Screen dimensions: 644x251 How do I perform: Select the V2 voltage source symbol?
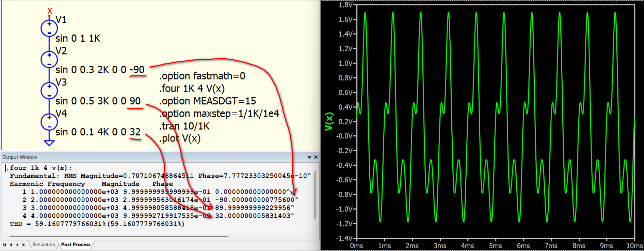(x=49, y=60)
